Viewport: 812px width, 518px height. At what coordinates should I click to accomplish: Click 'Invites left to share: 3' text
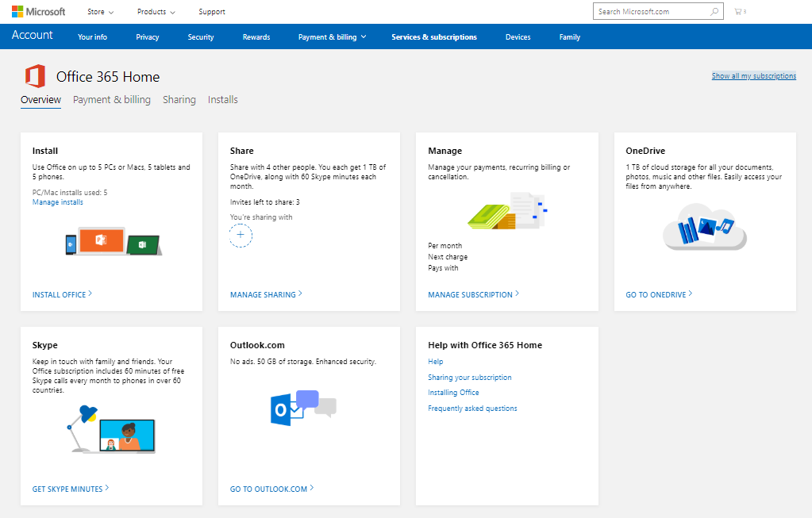point(264,201)
